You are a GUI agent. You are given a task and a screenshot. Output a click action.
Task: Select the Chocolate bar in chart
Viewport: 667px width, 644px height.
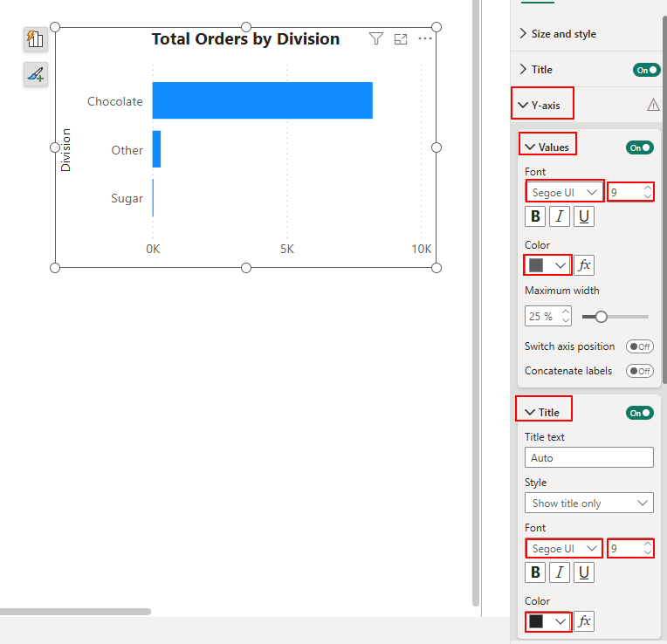point(263,100)
